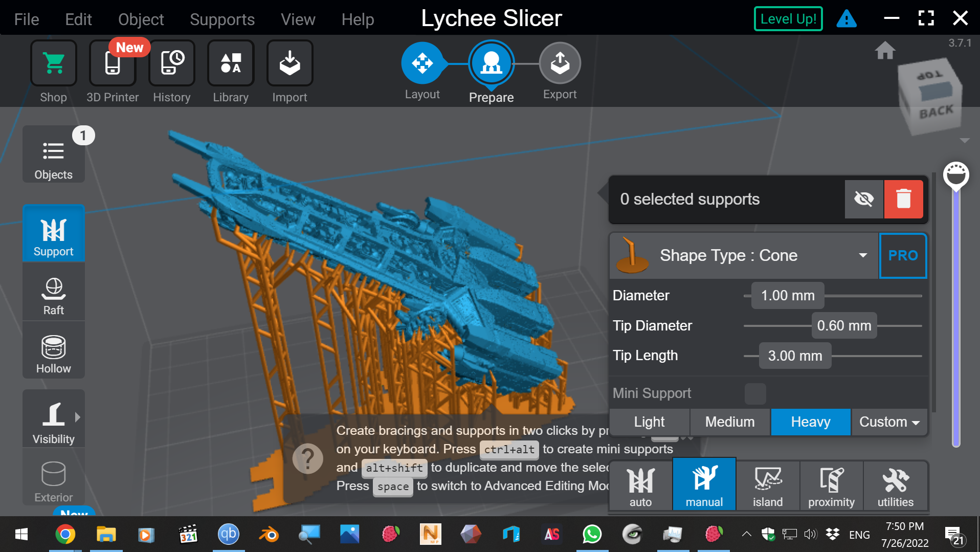Click the Tip Length slider track
The image size is (980, 552).
[x=833, y=356]
